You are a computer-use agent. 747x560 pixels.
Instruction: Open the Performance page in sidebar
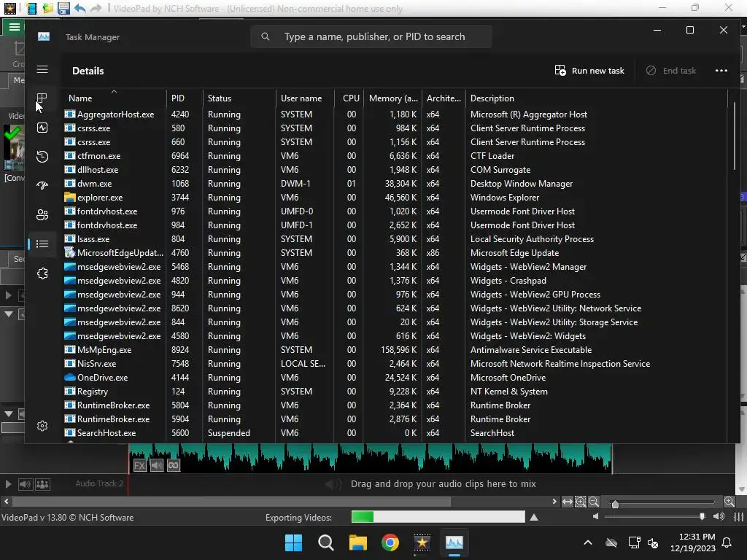(42, 128)
